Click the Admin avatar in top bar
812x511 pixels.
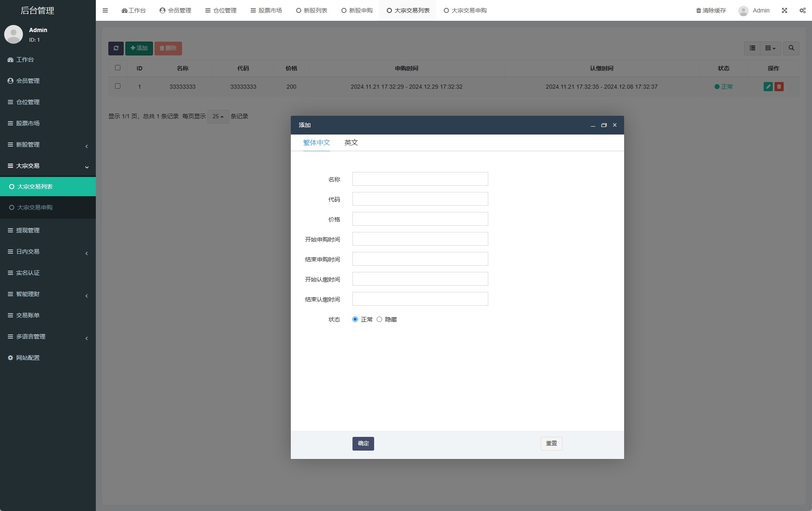coord(743,11)
